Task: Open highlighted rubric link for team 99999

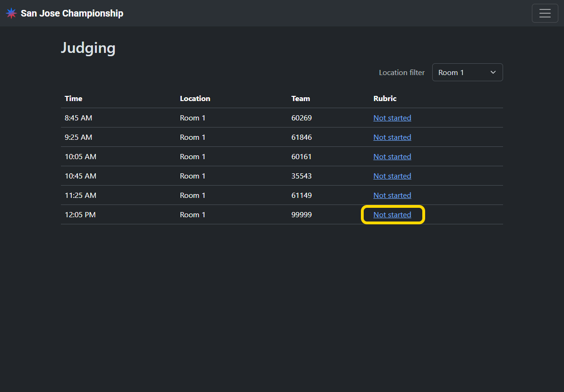Action: [392, 215]
